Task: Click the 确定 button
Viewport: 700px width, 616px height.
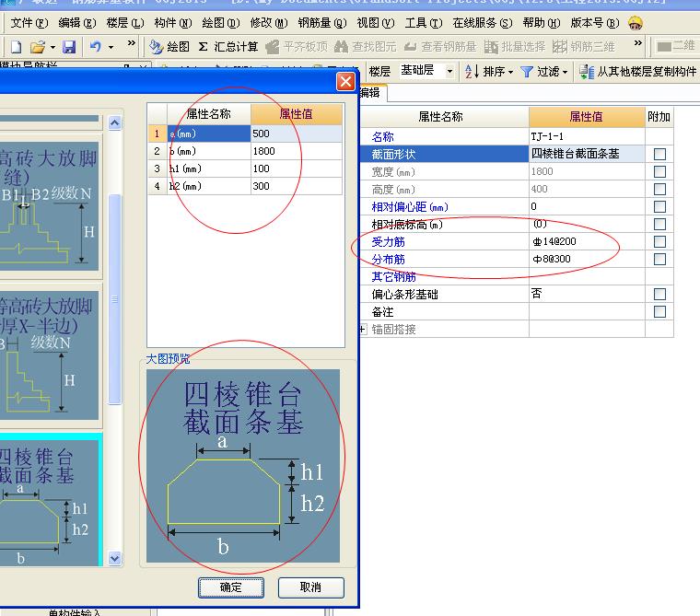Action: tap(231, 587)
